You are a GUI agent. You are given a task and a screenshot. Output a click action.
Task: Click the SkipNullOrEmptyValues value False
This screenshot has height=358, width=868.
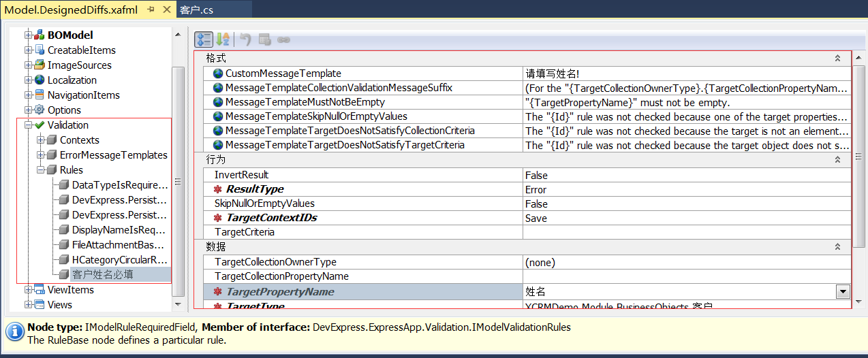(x=687, y=204)
